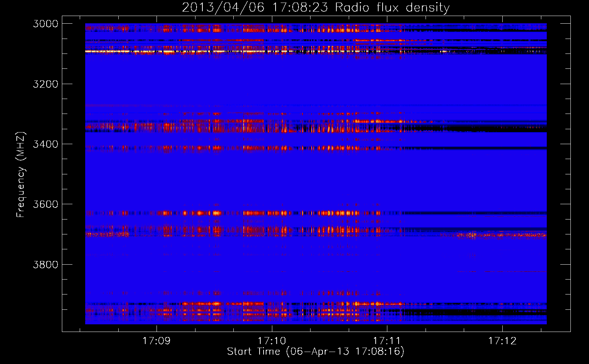589x364 pixels.
Task: Click the "Frequency (MHZ)" axis label
Action: click(x=21, y=175)
